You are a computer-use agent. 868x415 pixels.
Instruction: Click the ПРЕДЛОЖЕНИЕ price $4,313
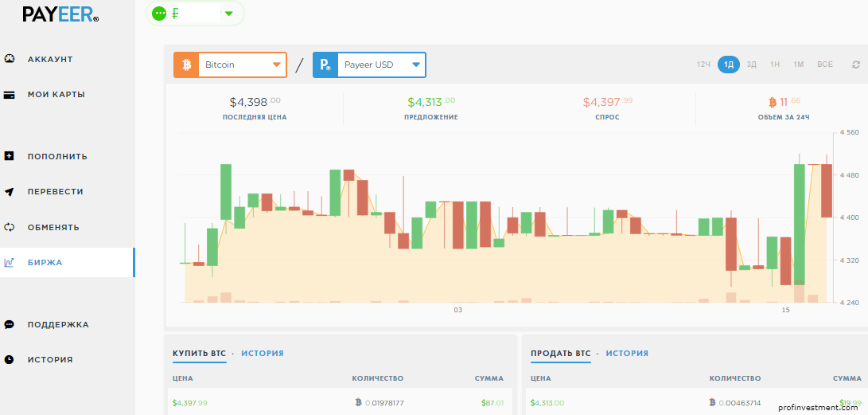pos(430,102)
